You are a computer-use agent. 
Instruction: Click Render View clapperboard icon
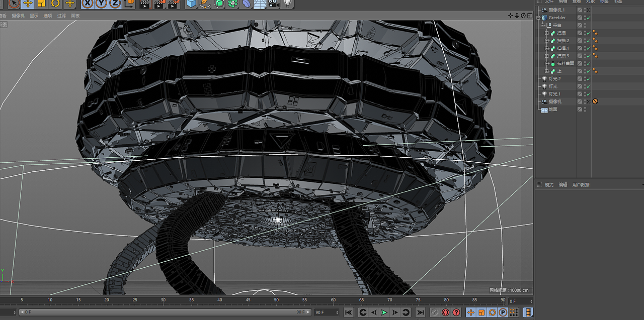click(145, 4)
